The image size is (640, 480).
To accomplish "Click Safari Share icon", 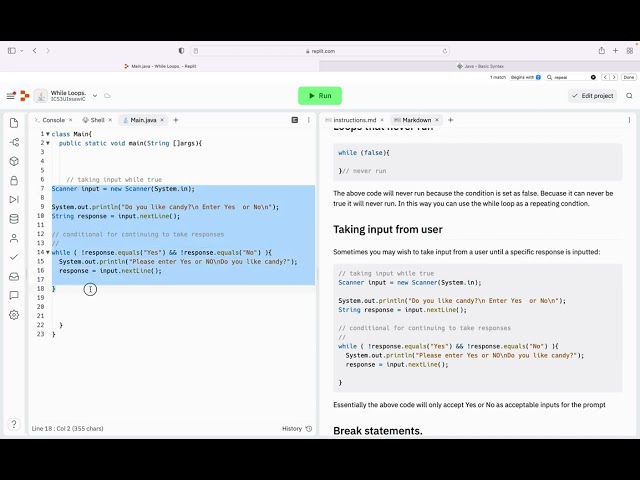I will click(602, 51).
